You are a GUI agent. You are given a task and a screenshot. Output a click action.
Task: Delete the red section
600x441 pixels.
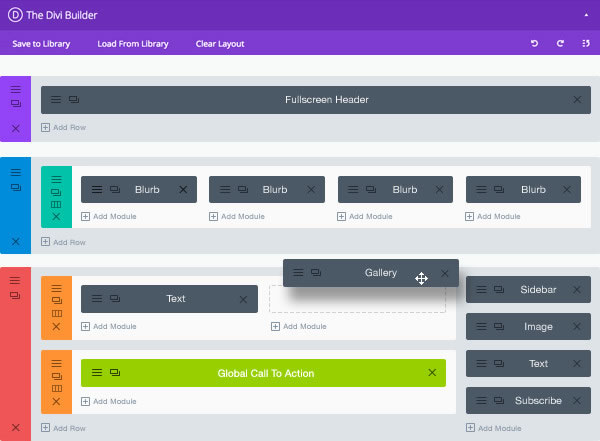coord(16,427)
